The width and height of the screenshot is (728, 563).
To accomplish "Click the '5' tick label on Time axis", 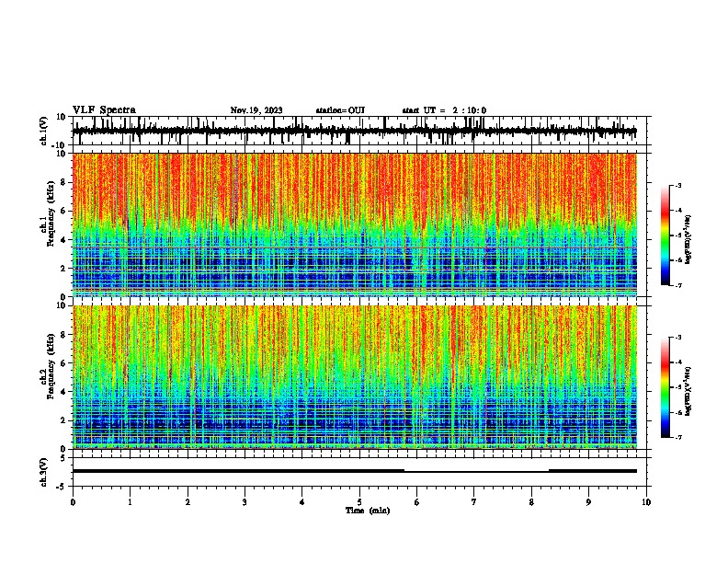I will coord(359,502).
